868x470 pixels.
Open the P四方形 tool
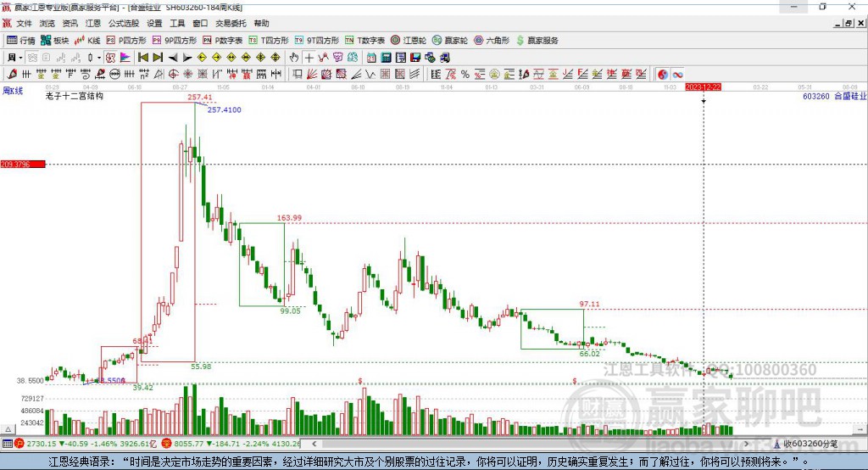tap(127, 41)
